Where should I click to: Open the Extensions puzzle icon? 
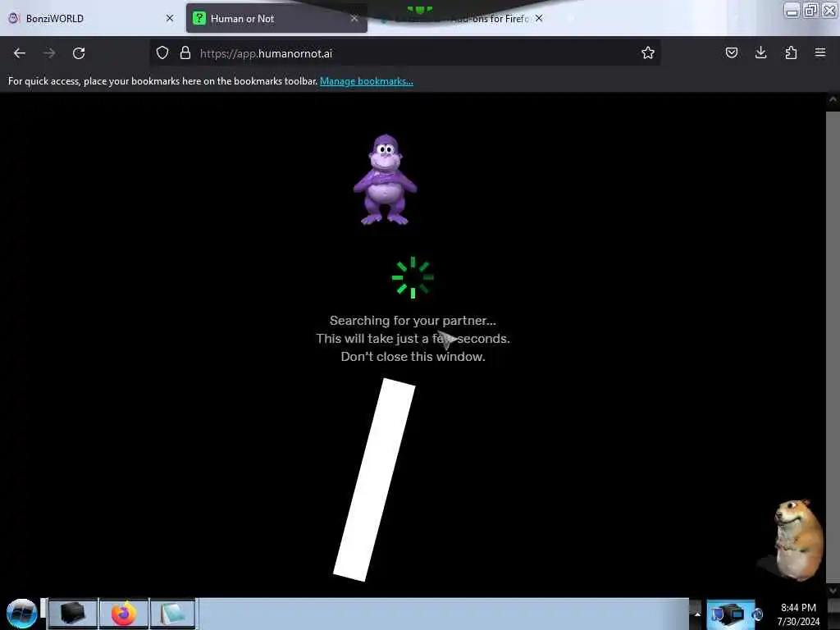coord(791,52)
